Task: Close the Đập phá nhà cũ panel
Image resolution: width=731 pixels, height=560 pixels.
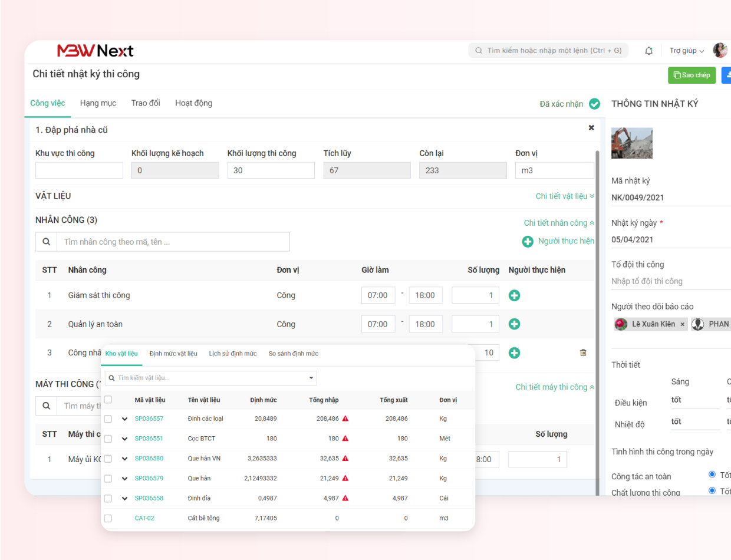Action: click(591, 128)
